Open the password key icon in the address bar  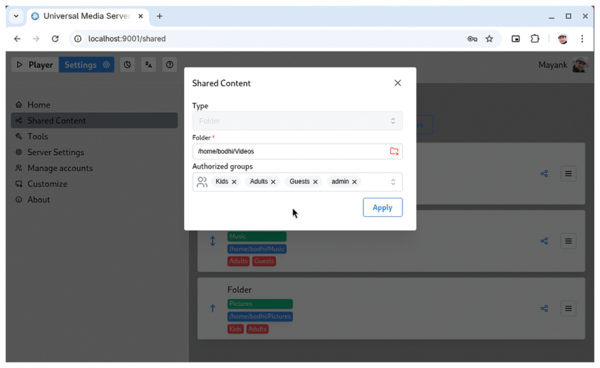point(472,39)
